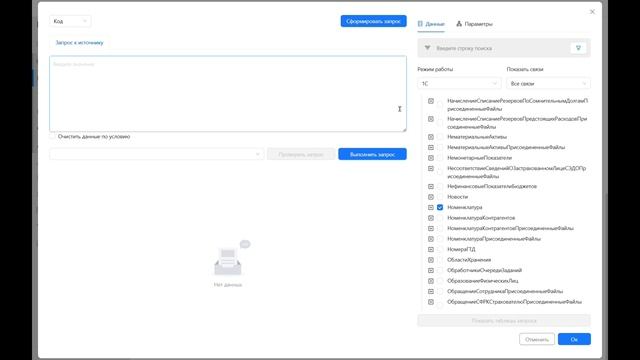
Task: Click the Отменить button
Action: [x=537, y=339]
